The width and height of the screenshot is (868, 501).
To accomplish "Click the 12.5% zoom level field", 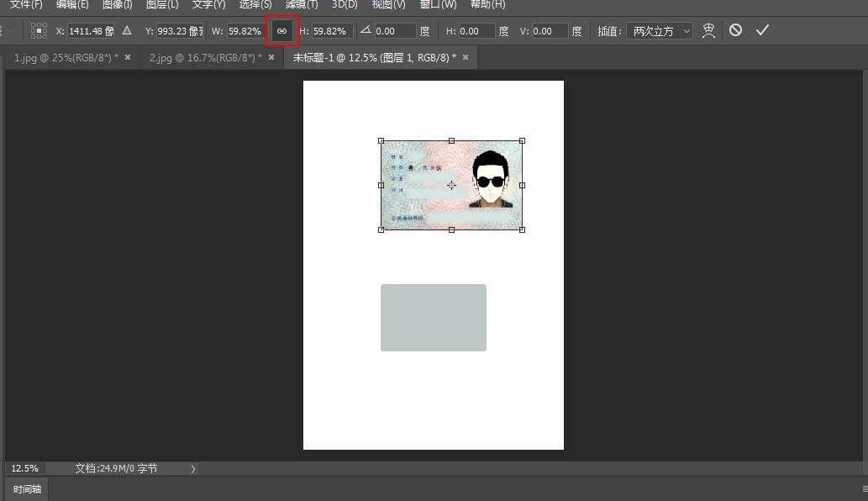I will click(24, 468).
